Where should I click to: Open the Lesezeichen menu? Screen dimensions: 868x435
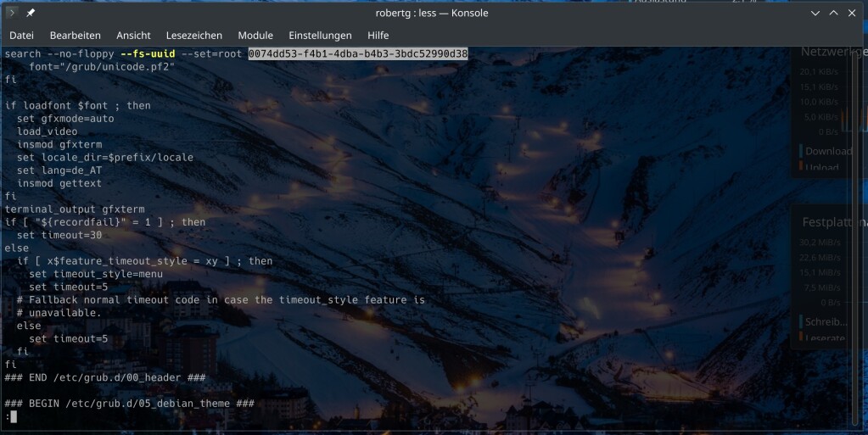tap(193, 36)
